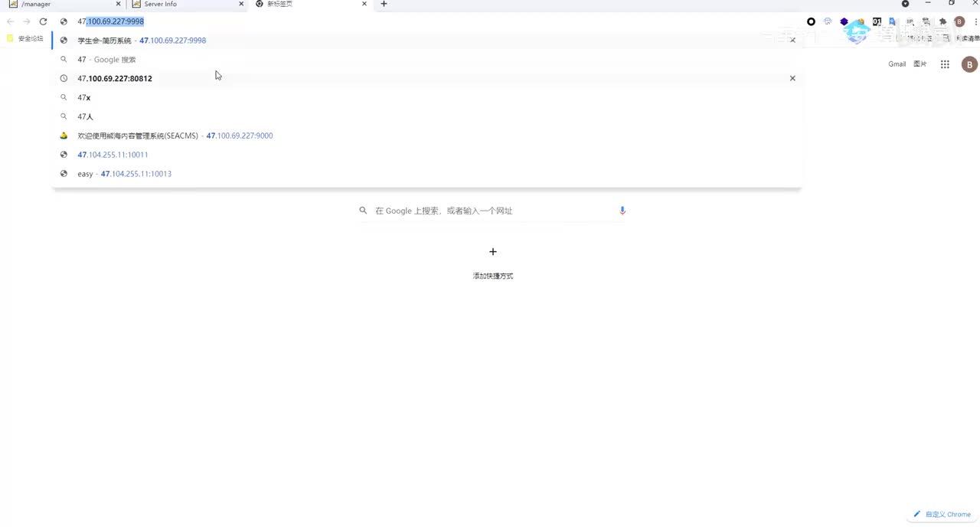Reload the current page
The height and width of the screenshot is (527, 980).
click(x=43, y=21)
